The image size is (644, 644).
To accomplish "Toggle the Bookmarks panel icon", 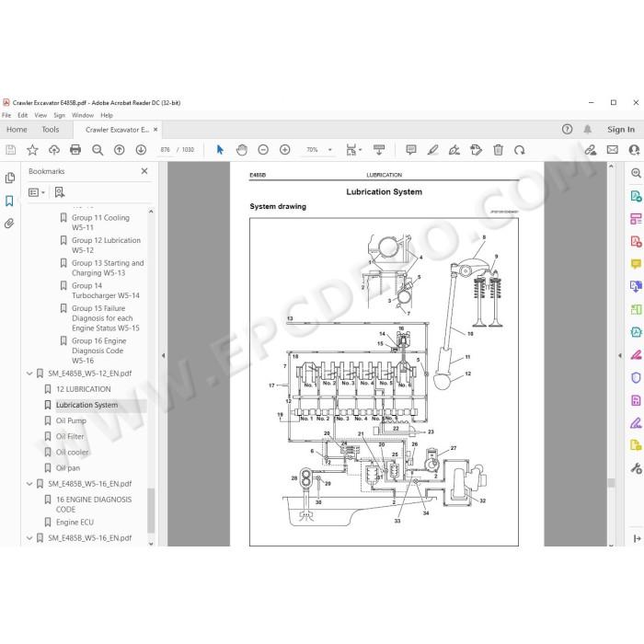I will click(9, 201).
